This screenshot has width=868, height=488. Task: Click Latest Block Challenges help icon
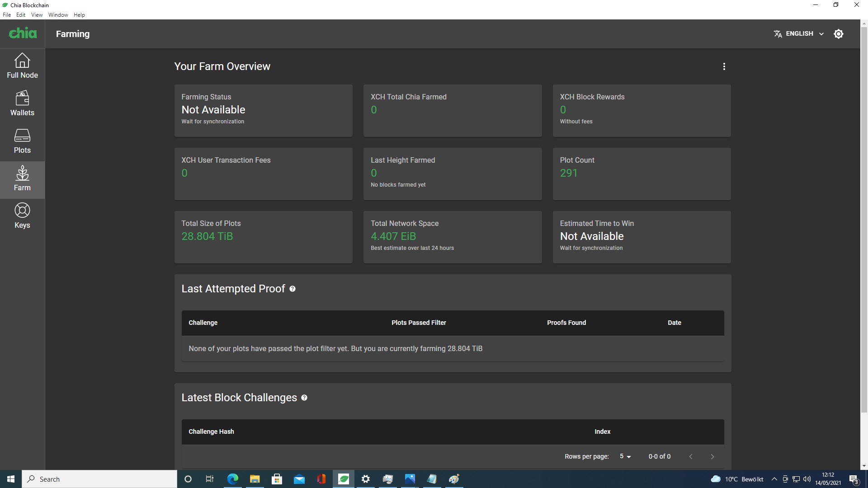(304, 398)
